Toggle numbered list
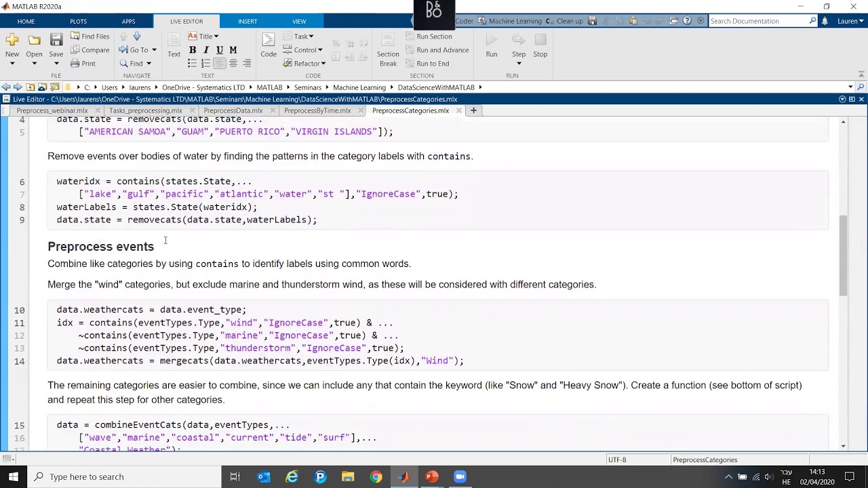The width and height of the screenshot is (868, 488). [x=206, y=64]
